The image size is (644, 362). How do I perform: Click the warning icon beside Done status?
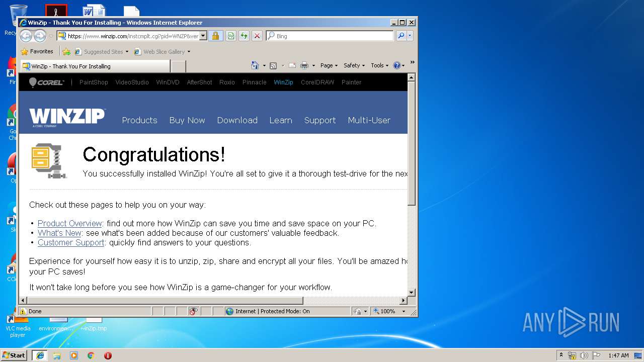[23, 311]
